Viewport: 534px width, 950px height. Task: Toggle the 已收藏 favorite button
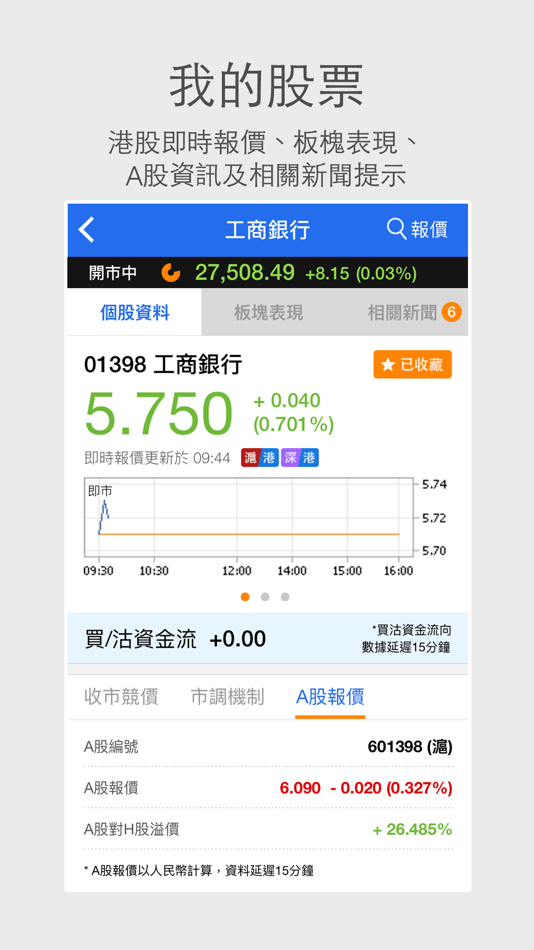point(412,365)
